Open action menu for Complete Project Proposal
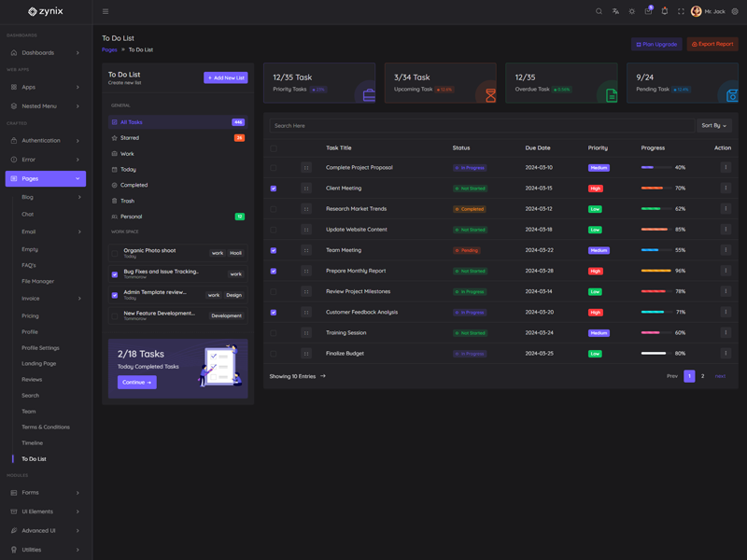The image size is (747, 560). tap(726, 168)
